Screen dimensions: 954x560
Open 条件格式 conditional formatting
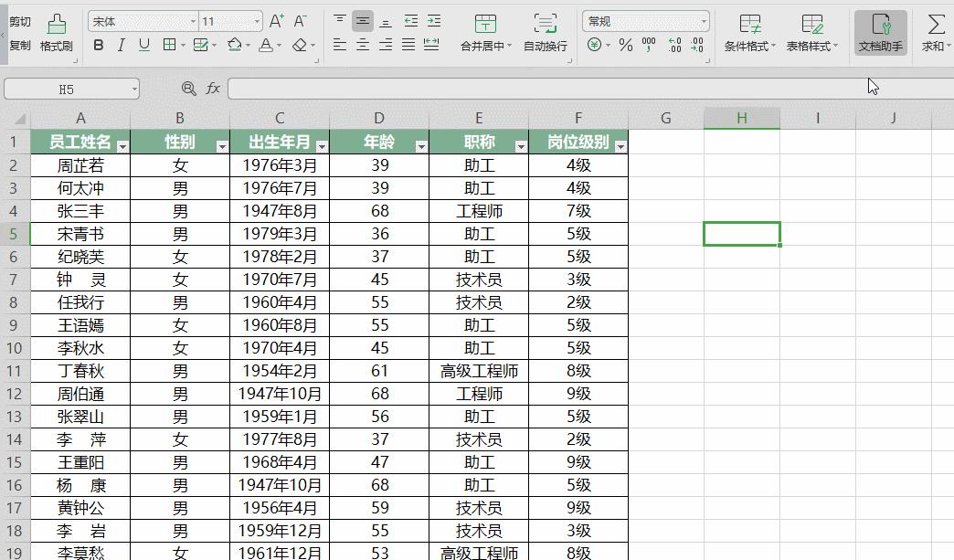pos(749,30)
